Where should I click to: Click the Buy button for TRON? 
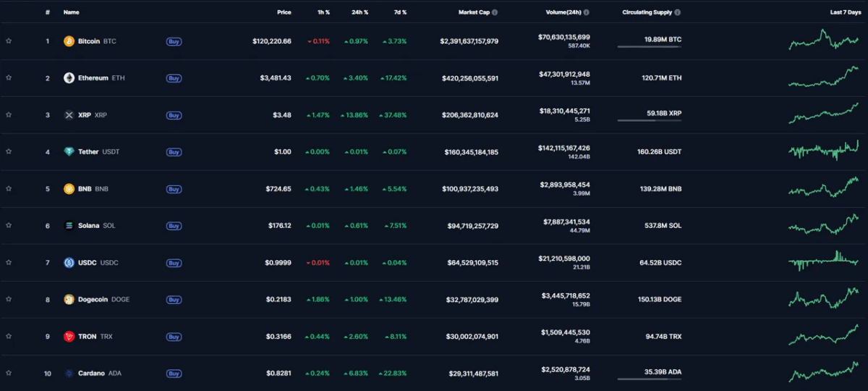point(174,337)
